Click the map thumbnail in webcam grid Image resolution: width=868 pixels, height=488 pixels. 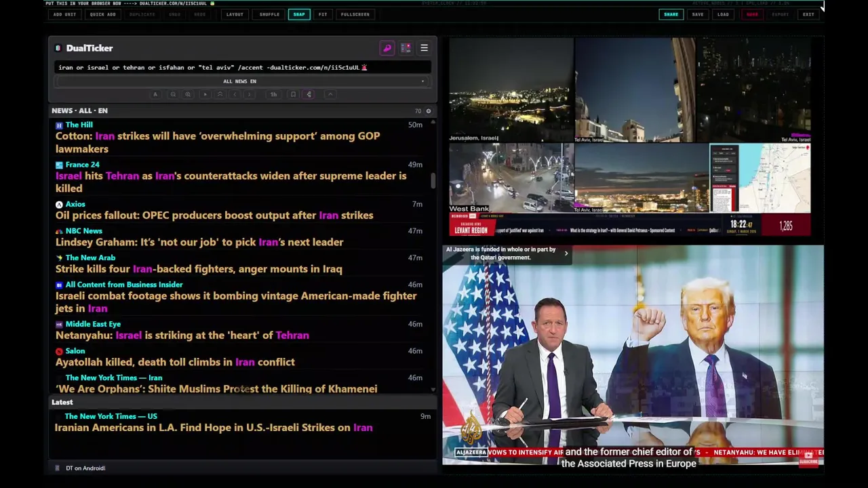click(x=760, y=178)
